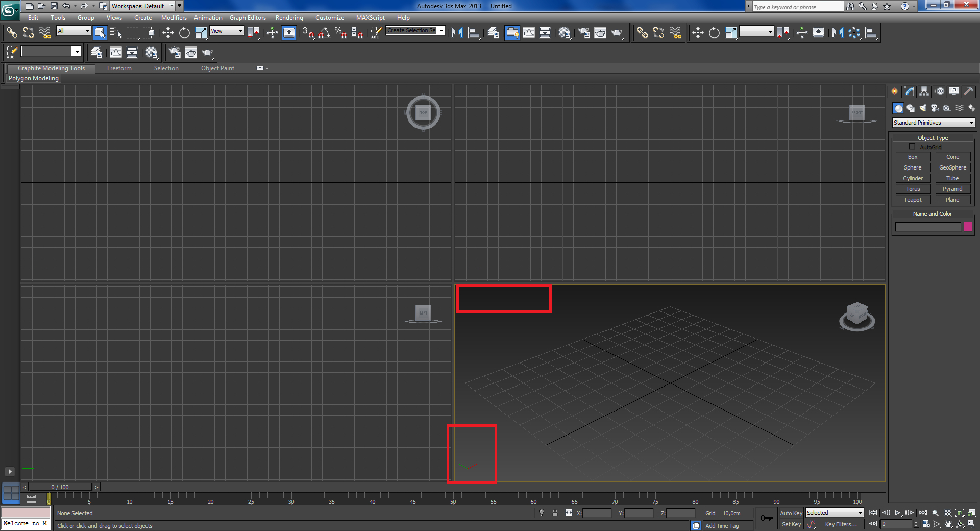This screenshot has width=980, height=531.
Task: Toggle Percent Snap
Action: coord(341,33)
